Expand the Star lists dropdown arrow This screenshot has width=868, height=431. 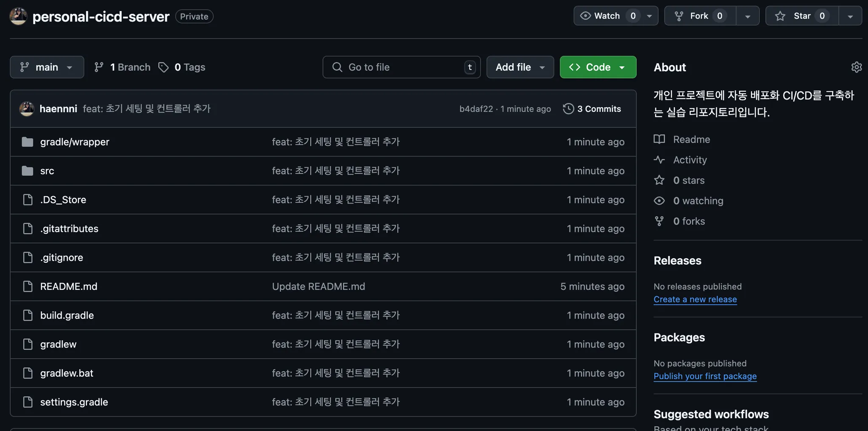(850, 16)
